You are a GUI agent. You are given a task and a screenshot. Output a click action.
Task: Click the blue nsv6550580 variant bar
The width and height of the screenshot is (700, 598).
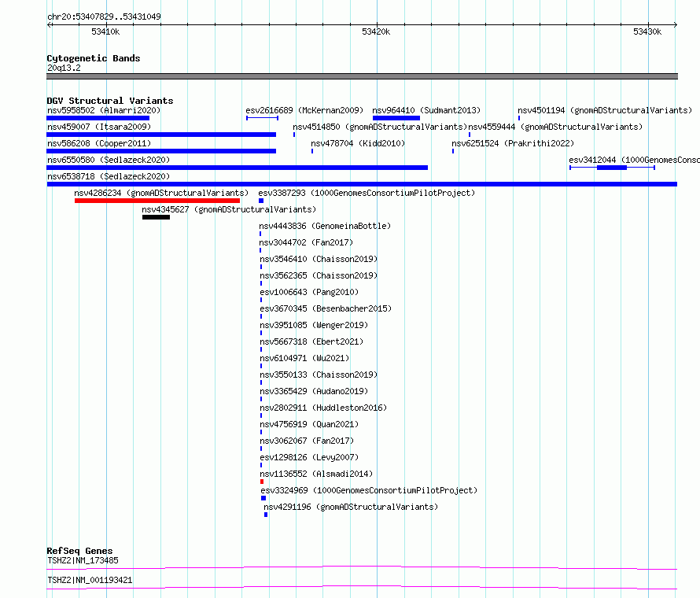[237, 168]
